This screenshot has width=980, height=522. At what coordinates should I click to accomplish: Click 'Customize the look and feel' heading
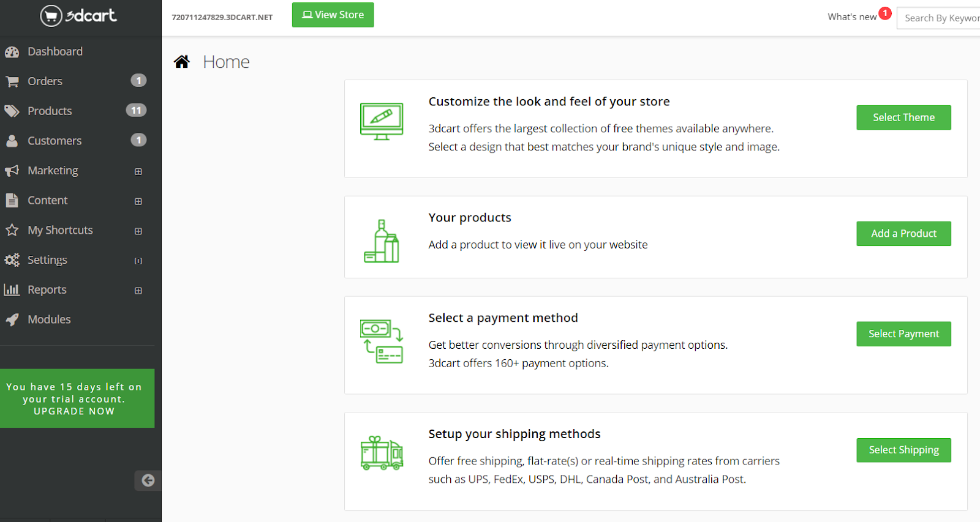coord(549,102)
